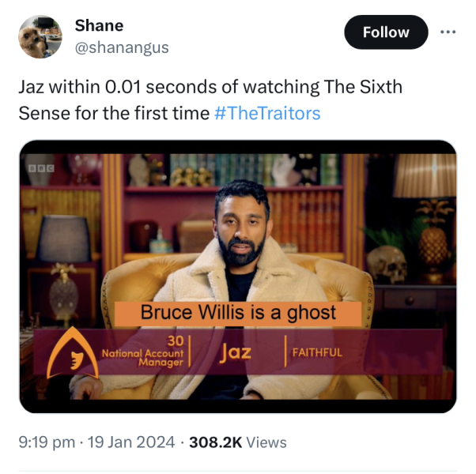Click the tweet text about Sixth Sense
The height and width of the screenshot is (474, 476).
[x=210, y=100]
